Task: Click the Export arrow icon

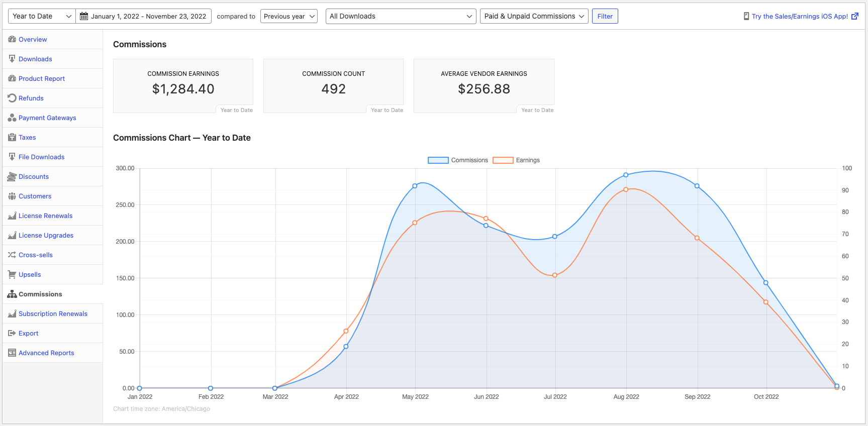Action: (12, 334)
